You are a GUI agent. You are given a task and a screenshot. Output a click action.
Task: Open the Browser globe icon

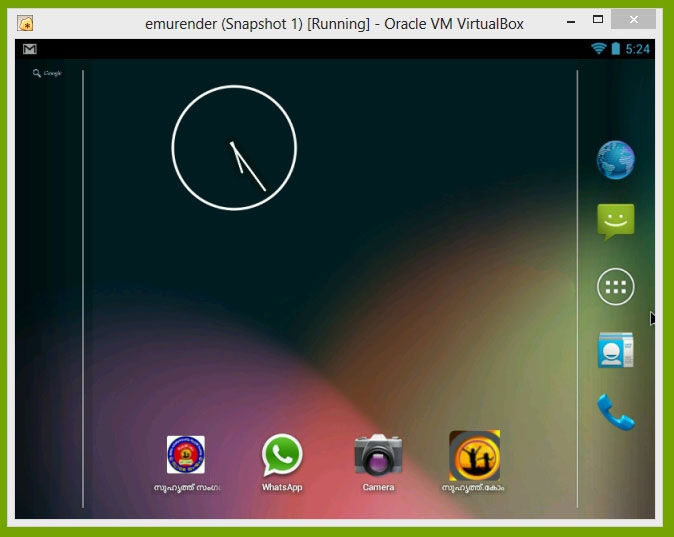click(x=616, y=160)
